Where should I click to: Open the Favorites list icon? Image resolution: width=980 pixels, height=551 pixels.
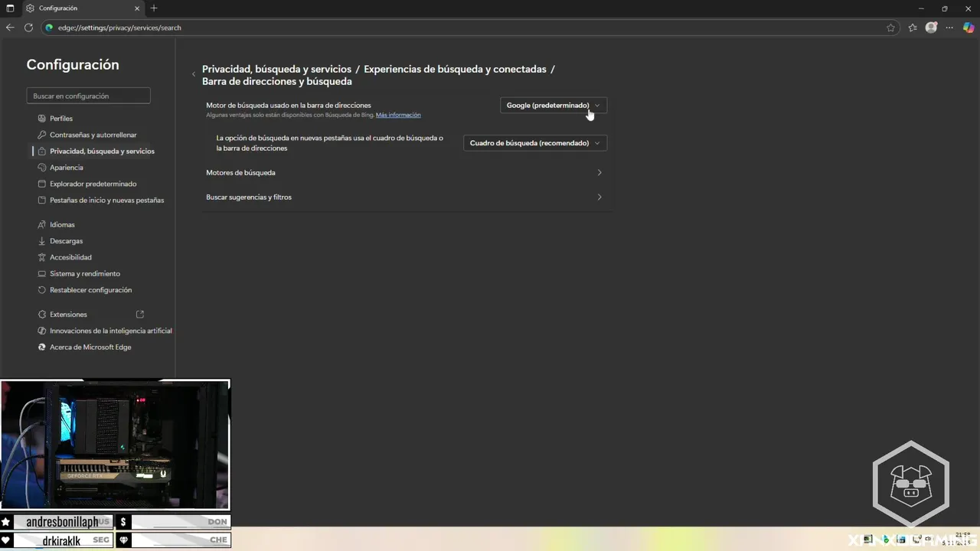(x=913, y=28)
